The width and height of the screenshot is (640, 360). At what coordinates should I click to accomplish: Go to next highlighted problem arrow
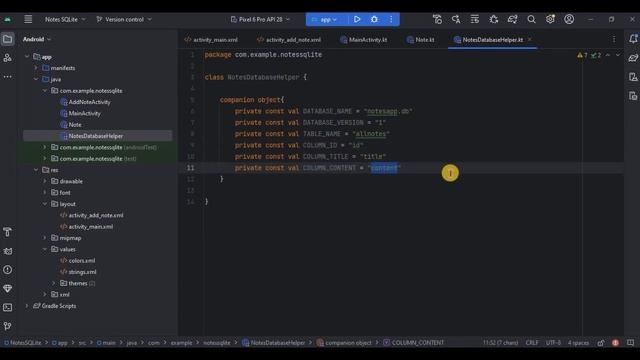click(618, 55)
